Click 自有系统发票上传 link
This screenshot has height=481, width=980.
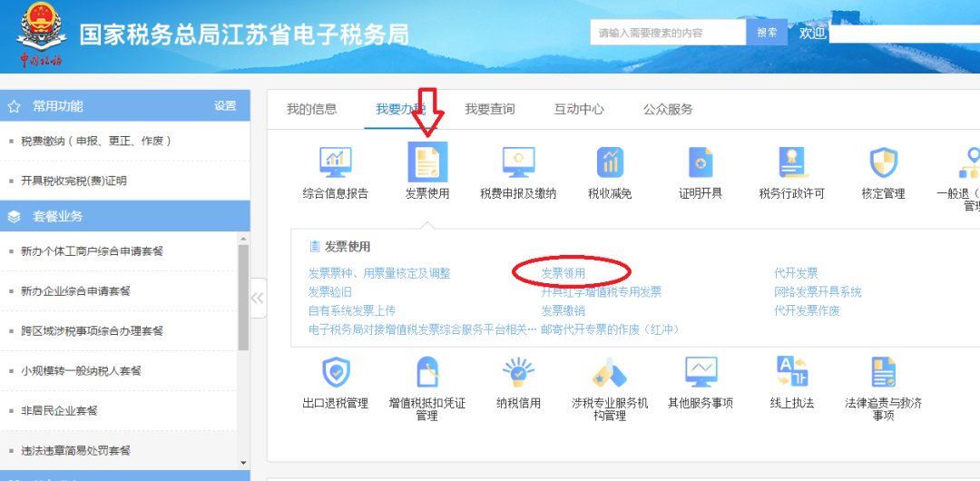352,311
